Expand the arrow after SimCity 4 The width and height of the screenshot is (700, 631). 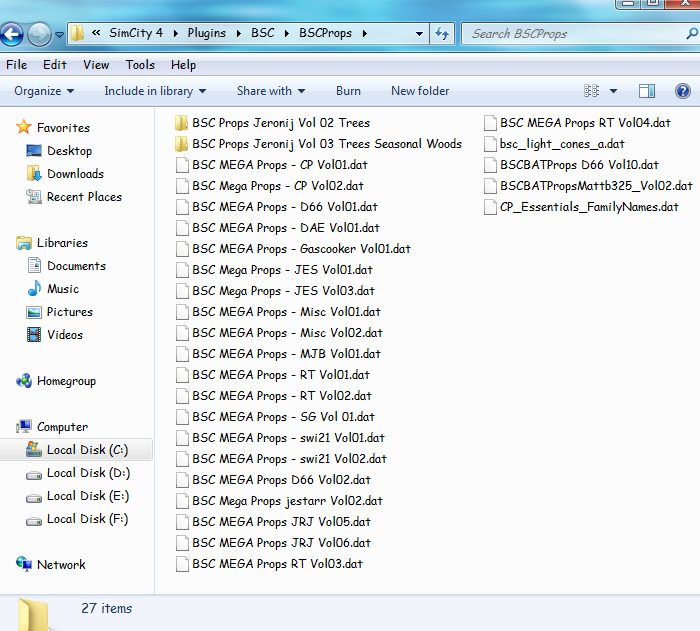(x=175, y=33)
